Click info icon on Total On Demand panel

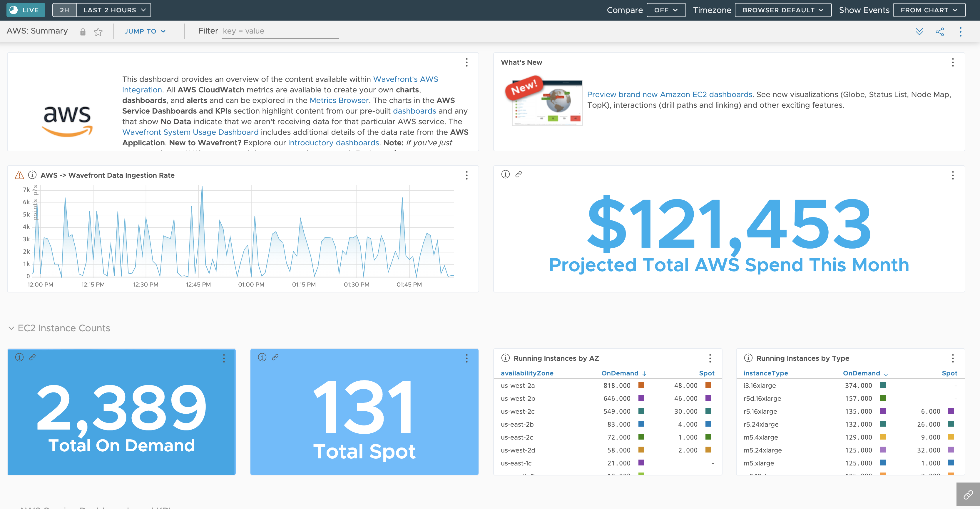click(19, 357)
